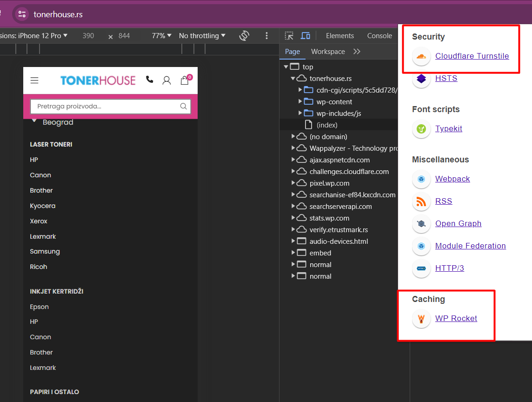The height and width of the screenshot is (402, 532).
Task: Click the Cloudflare Turnstile logo icon
Action: (x=421, y=56)
